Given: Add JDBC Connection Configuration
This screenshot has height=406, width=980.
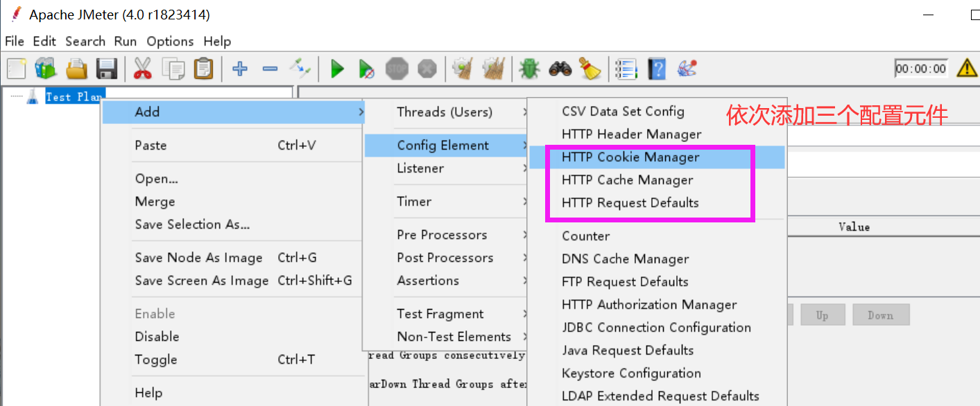Looking at the screenshot, I should click(657, 328).
